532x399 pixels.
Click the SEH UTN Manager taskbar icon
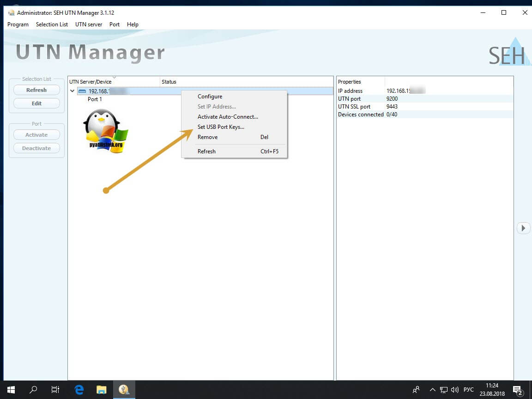point(124,389)
